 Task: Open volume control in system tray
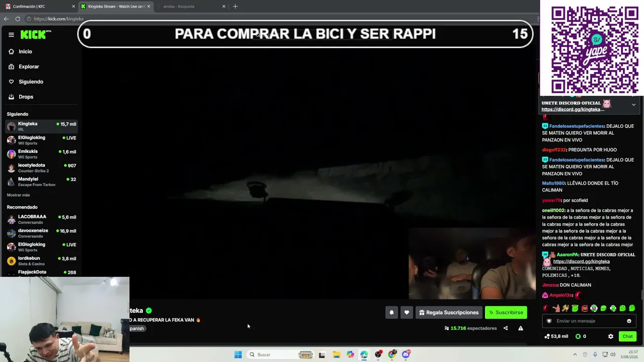tap(613, 354)
